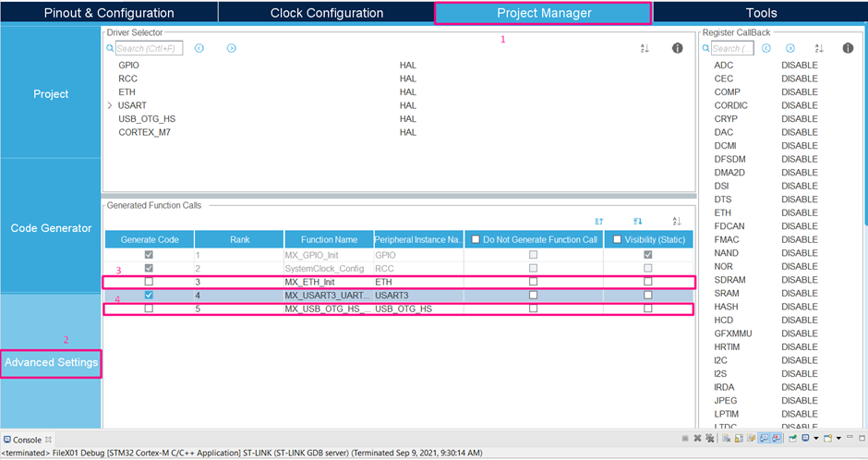868x460 pixels.
Task: Sort Register CallBack list alphabetically
Action: click(819, 48)
